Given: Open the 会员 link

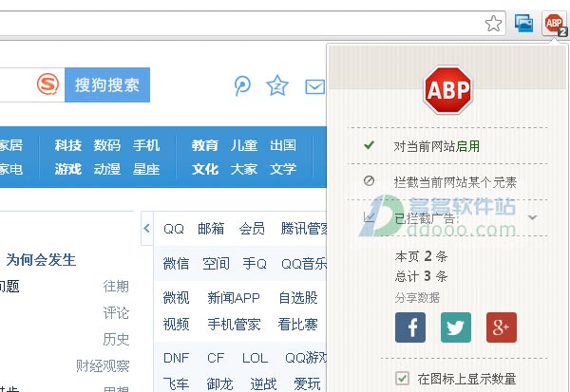Looking at the screenshot, I should tap(252, 229).
